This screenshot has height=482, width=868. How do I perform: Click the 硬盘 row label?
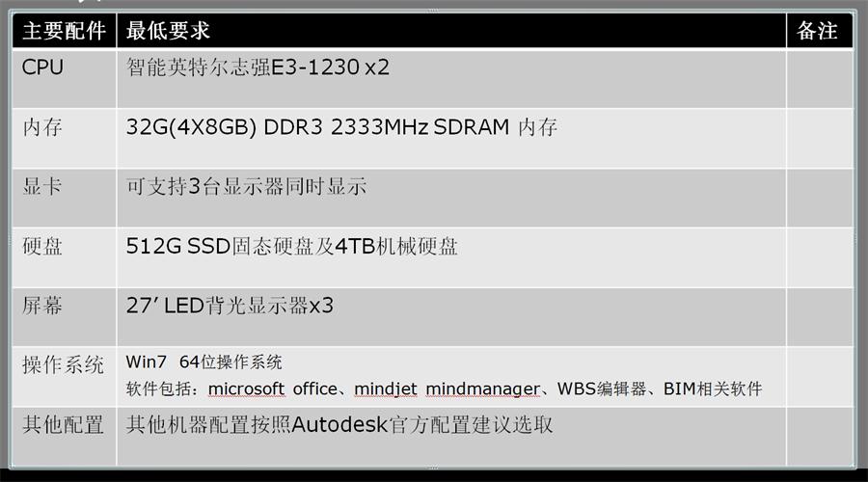click(x=42, y=247)
